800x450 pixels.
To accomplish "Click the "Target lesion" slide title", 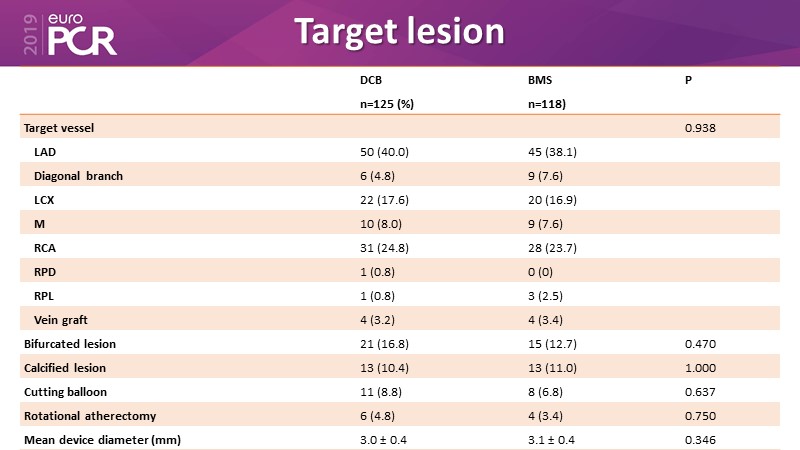I will pos(398,31).
